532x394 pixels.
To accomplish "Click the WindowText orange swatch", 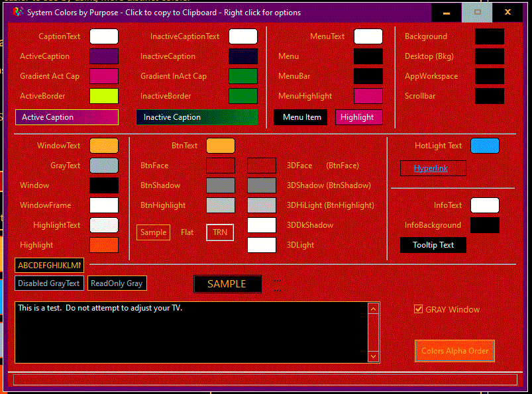I will tap(104, 146).
